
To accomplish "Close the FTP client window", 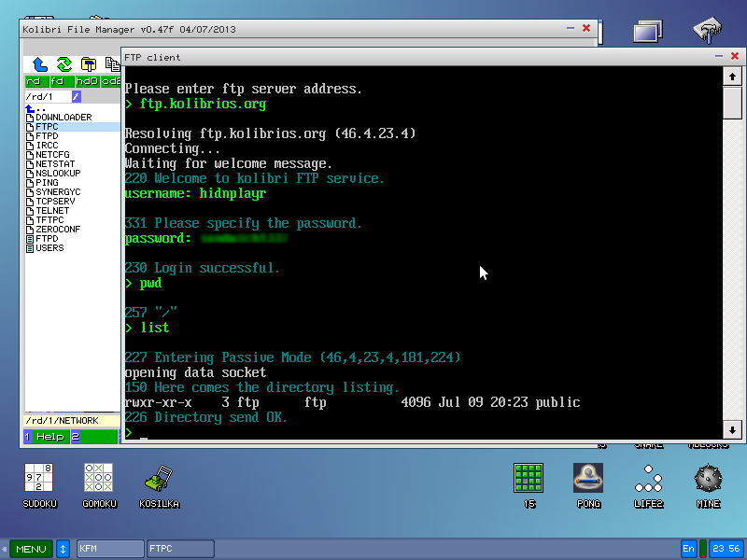I will pos(735,56).
